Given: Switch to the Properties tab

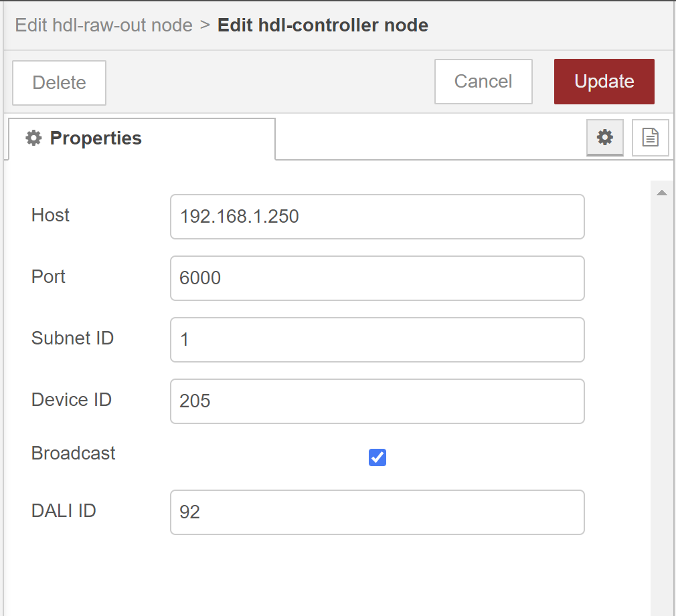Looking at the screenshot, I should pyautogui.click(x=96, y=138).
